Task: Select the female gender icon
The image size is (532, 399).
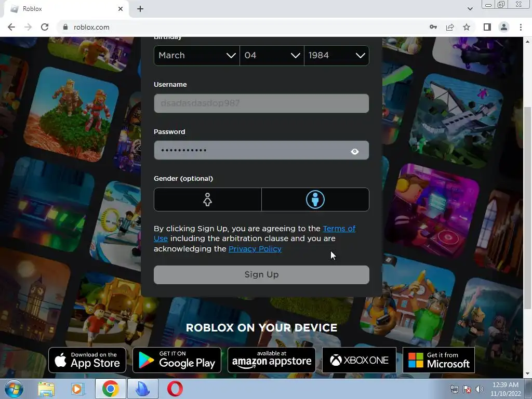Action: pos(208,199)
